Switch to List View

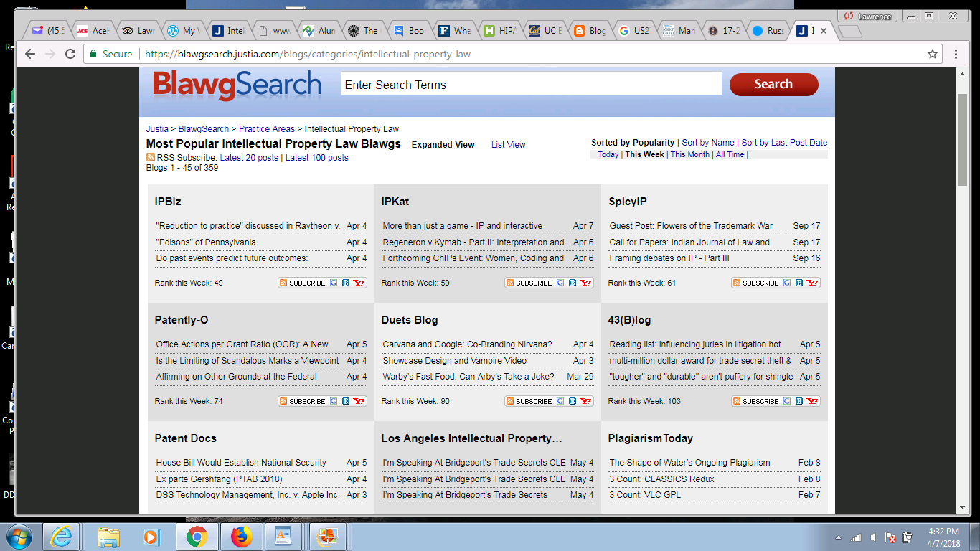[508, 145]
